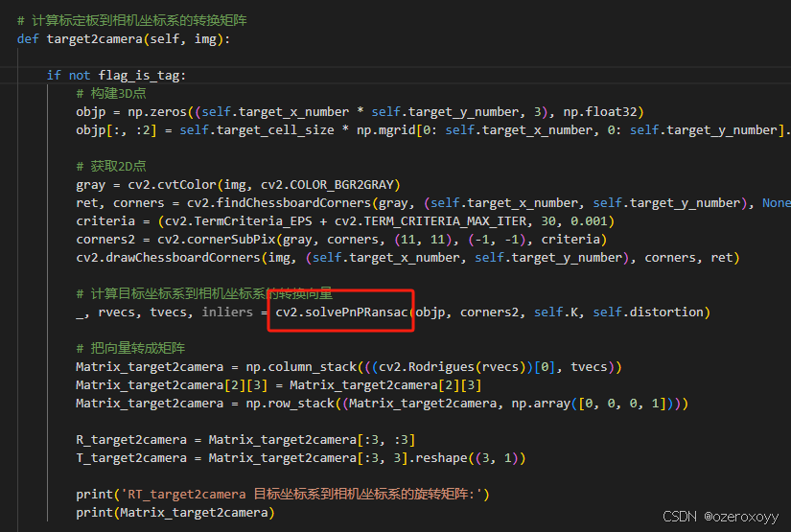The height and width of the screenshot is (532, 791).
Task: Click cv2.cornerSubPix in corners2 line
Action: coord(217,239)
